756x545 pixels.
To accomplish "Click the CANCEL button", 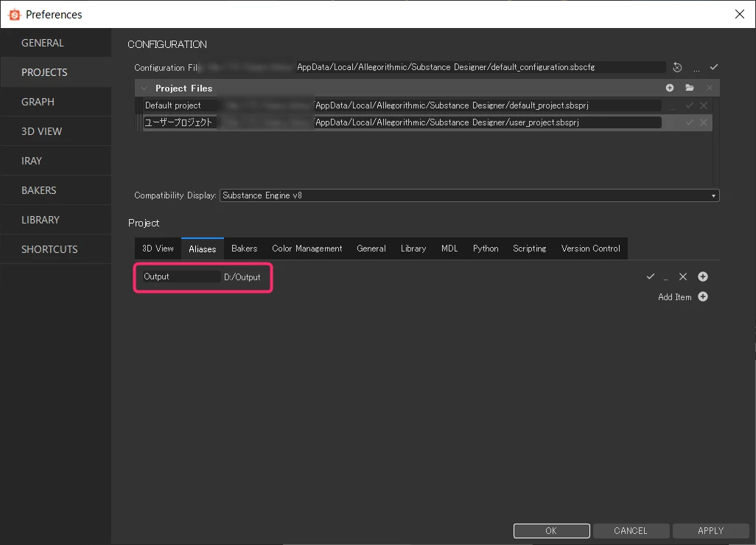I will (x=631, y=530).
